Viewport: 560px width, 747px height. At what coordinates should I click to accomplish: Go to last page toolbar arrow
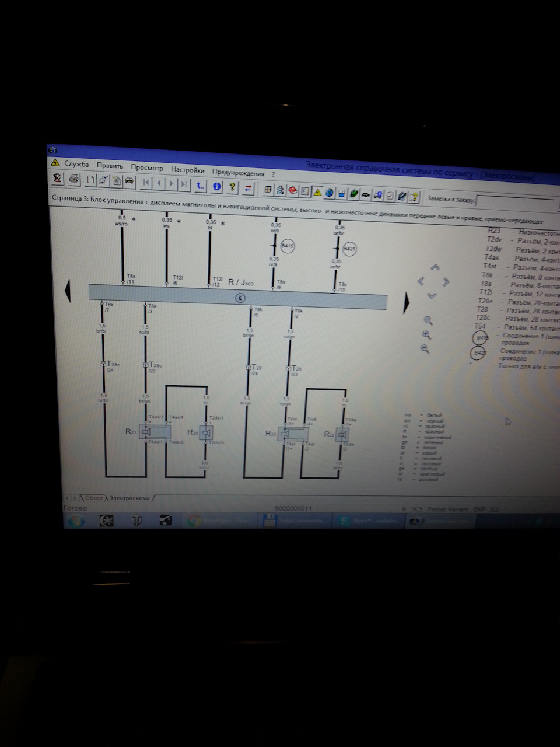(x=184, y=185)
